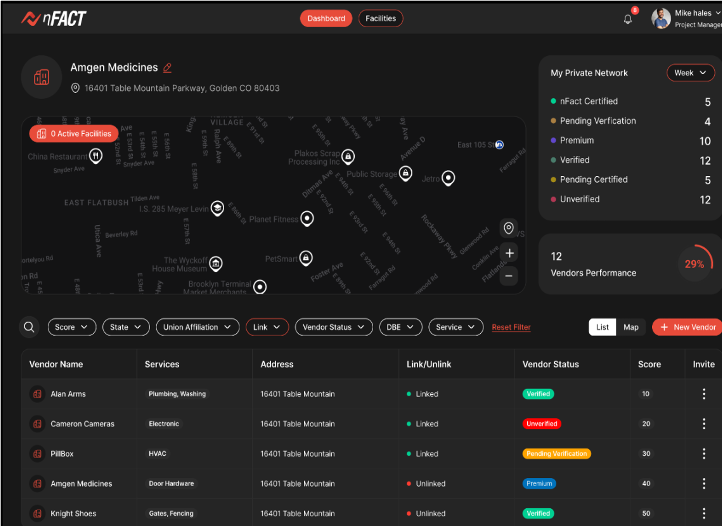Click the New Vendor button
722x526 pixels.
point(687,327)
